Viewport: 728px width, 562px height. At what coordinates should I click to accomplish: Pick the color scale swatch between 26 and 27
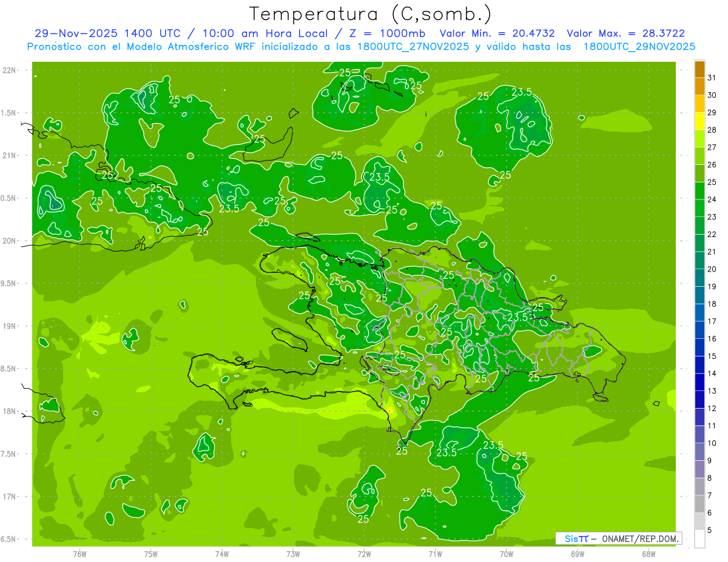[x=699, y=156]
